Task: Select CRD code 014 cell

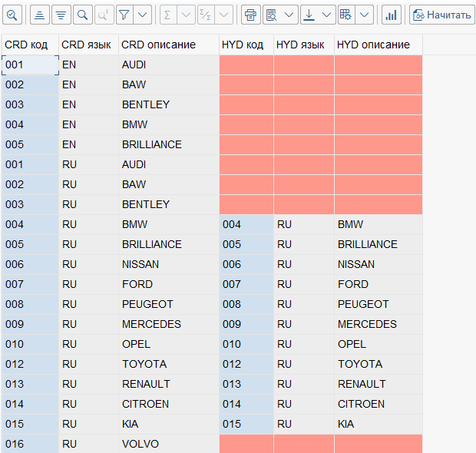Action: 30,404
